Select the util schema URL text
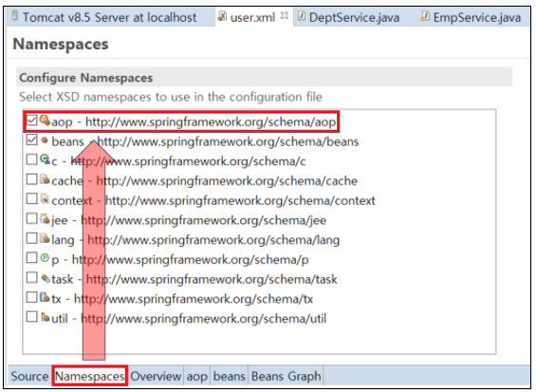 [x=204, y=319]
